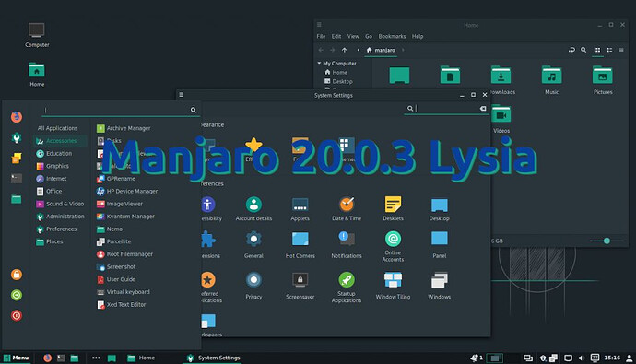Open the Videos folder in file manager

[501, 119]
